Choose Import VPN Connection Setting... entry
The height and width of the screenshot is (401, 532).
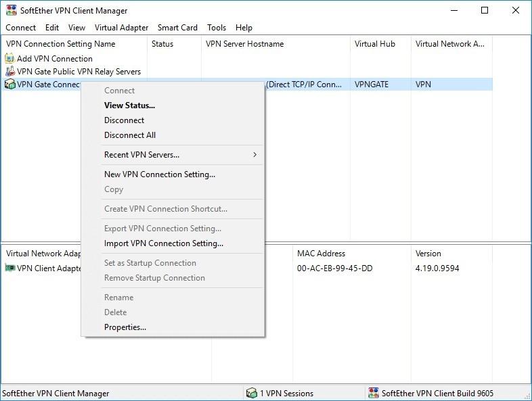pyautogui.click(x=173, y=243)
